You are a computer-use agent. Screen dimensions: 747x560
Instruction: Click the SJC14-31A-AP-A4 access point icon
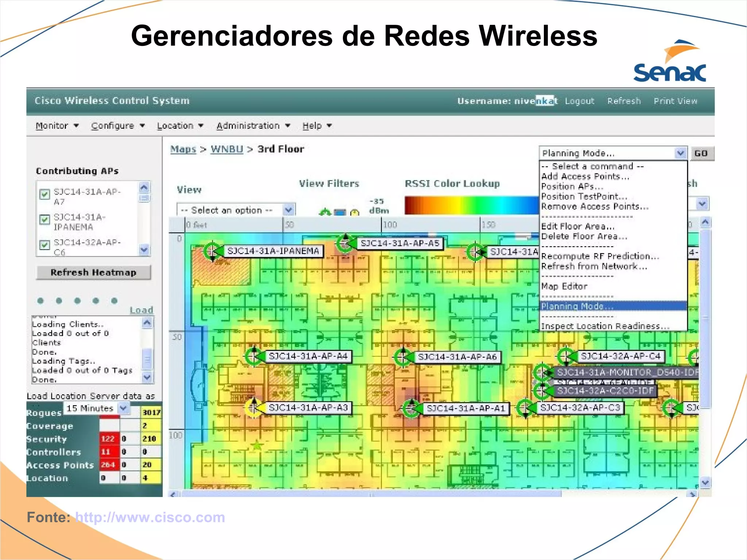(254, 356)
